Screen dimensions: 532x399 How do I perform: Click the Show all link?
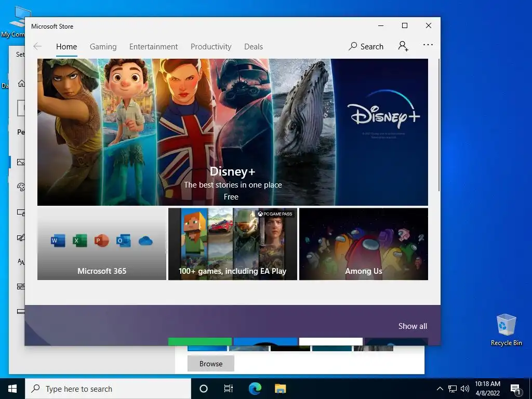coord(413,326)
